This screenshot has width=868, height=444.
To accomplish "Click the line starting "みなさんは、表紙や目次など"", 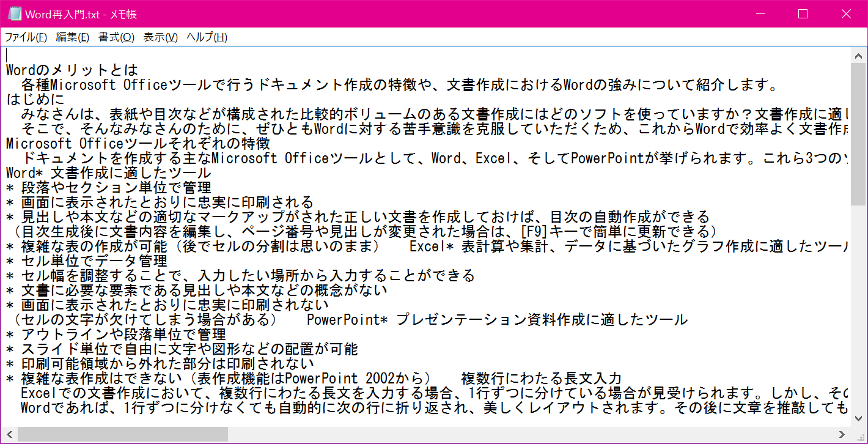I will [x=435, y=114].
